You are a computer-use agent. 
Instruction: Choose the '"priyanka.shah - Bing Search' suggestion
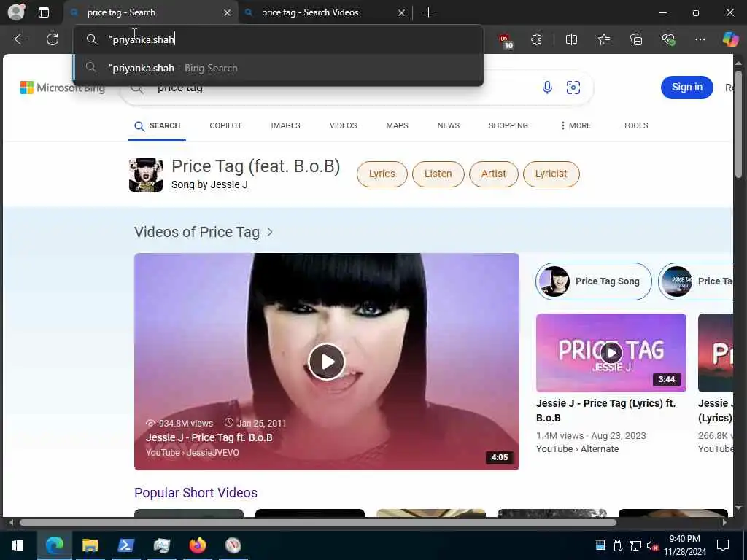pos(279,68)
